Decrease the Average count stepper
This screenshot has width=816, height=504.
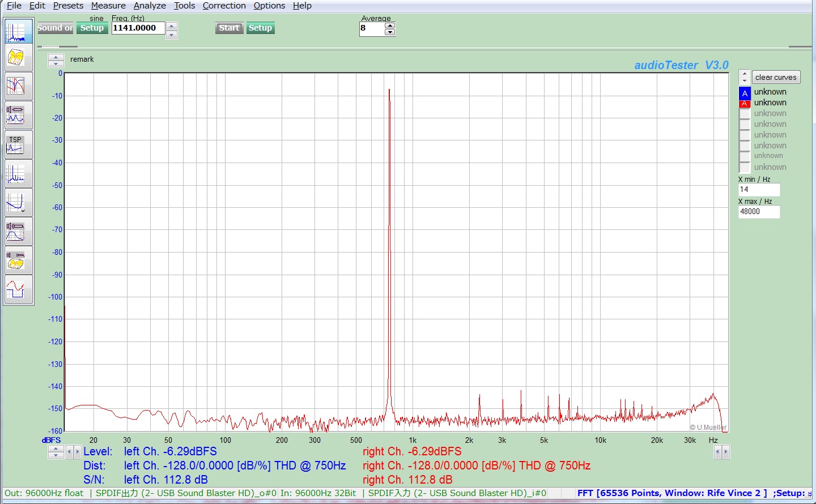[390, 32]
